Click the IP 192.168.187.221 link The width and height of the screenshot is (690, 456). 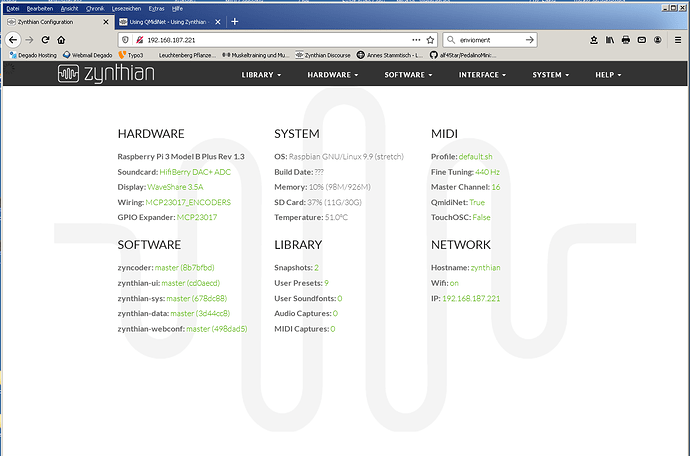coord(471,298)
